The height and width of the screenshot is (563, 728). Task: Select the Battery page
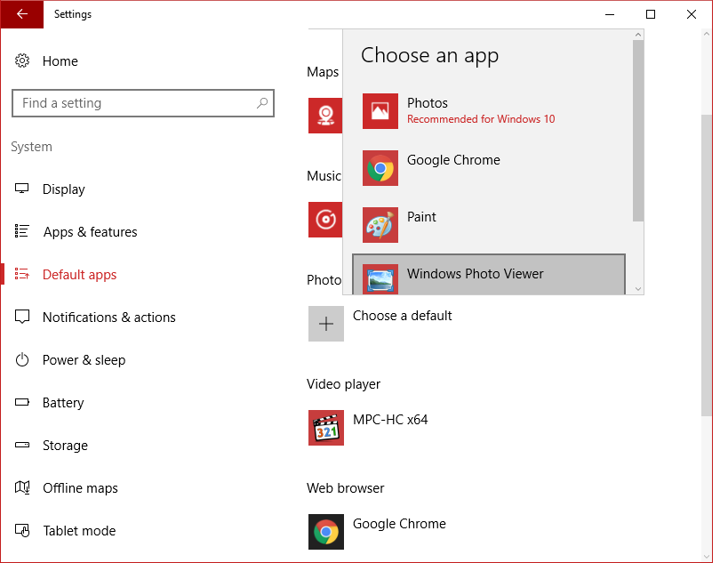pos(63,403)
